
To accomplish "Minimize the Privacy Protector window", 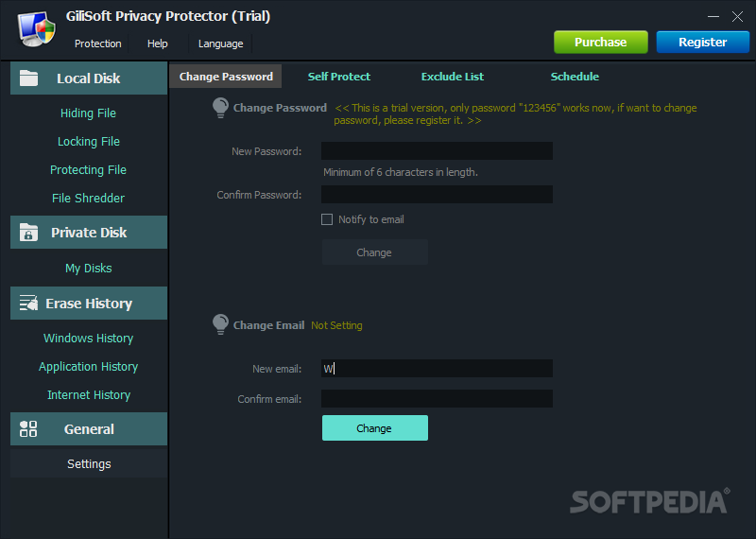I will pyautogui.click(x=713, y=16).
